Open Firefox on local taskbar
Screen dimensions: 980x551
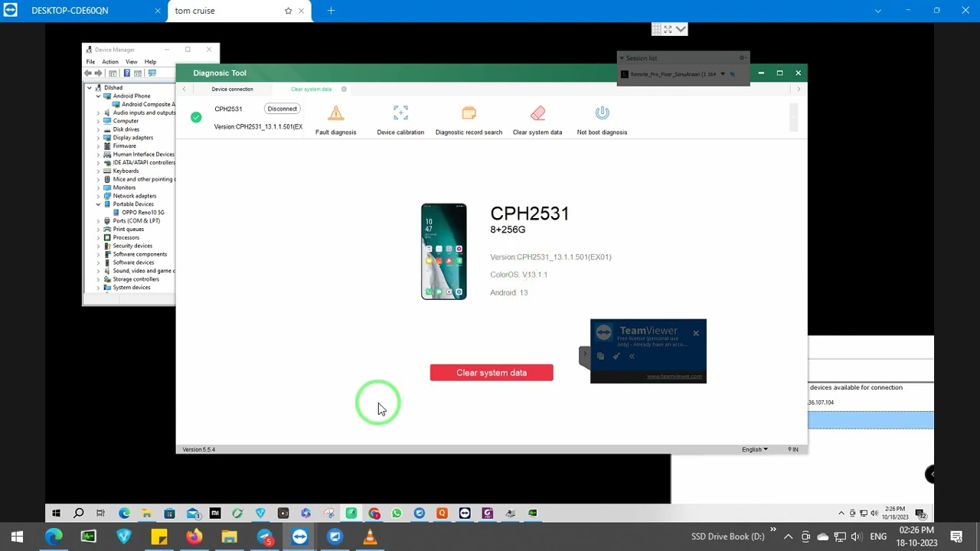click(194, 536)
